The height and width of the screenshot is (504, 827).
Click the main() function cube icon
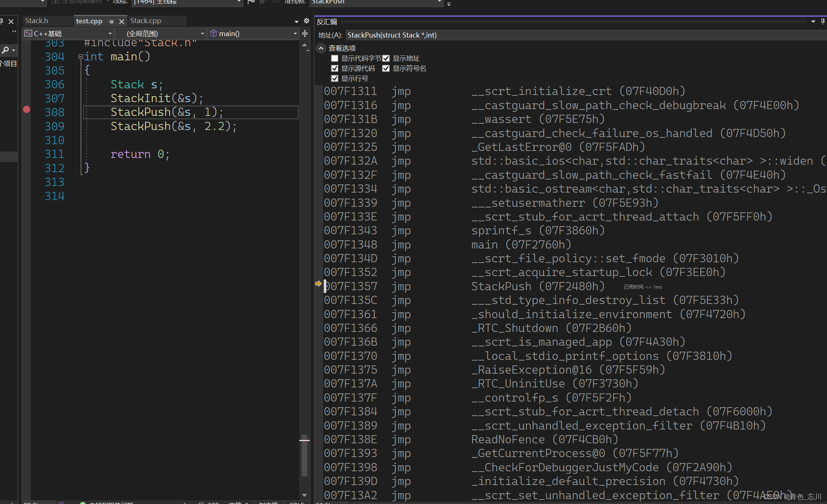[x=214, y=34]
